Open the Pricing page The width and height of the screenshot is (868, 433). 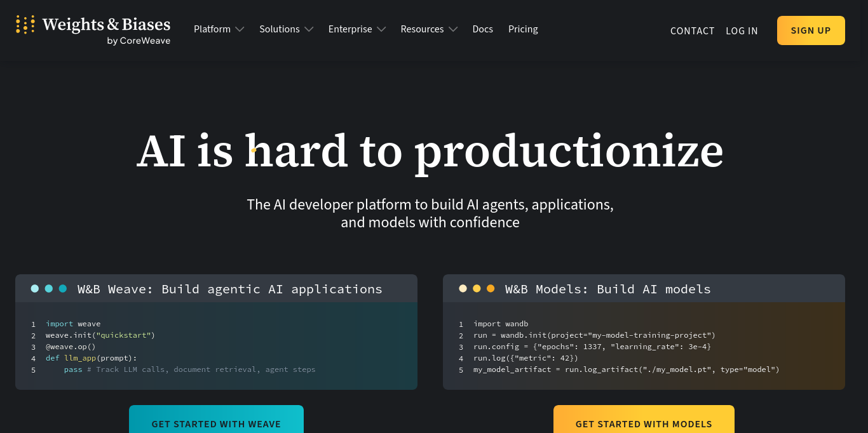523,29
